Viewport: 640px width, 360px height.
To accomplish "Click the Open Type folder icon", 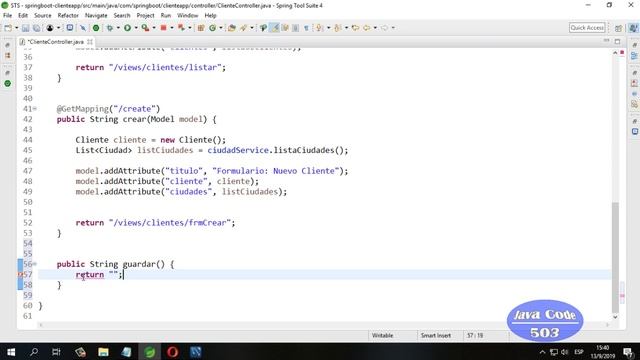I will point(232,28).
